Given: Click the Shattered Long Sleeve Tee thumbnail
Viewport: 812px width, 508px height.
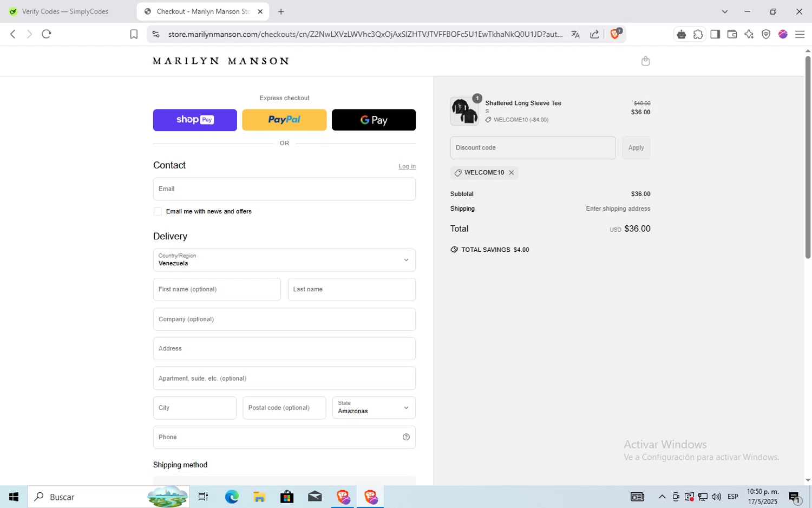Looking at the screenshot, I should (464, 111).
